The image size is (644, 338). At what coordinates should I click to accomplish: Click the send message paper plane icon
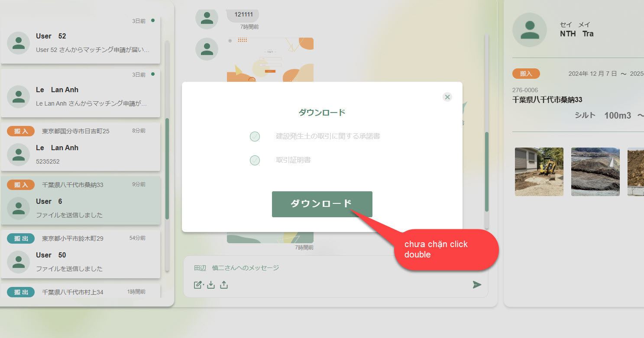point(477,284)
